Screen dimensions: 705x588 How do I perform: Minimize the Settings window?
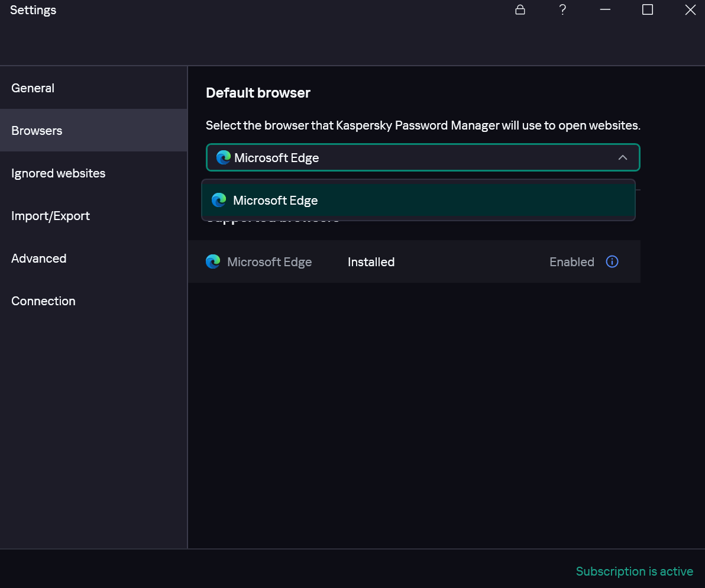coord(605,10)
